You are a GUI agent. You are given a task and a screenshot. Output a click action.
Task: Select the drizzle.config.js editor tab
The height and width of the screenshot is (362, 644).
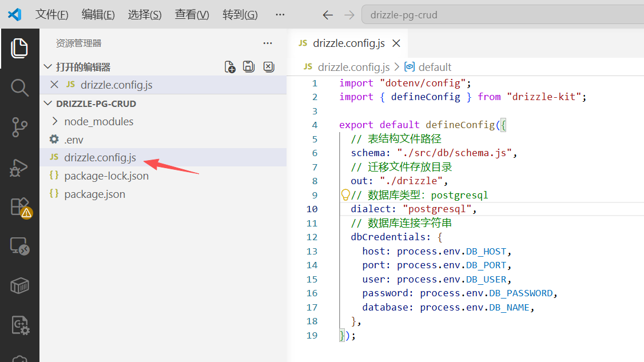pos(349,43)
